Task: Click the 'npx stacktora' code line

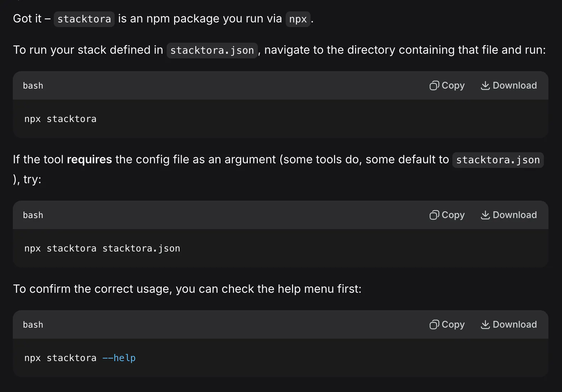Action: tap(61, 119)
